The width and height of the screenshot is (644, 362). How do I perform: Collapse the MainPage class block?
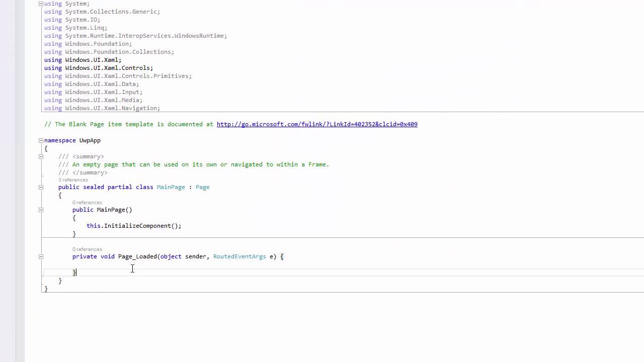pos(41,187)
